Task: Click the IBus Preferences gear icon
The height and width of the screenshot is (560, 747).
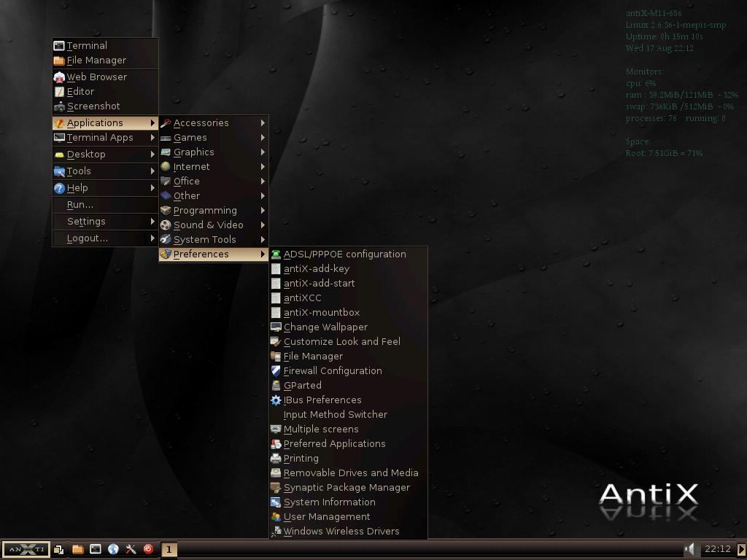Action: (x=276, y=400)
